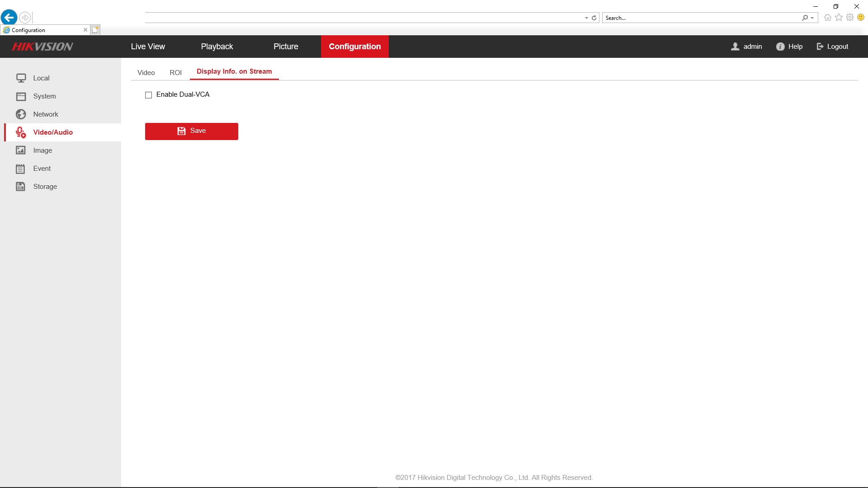The height and width of the screenshot is (488, 868).
Task: Click the Storage disk icon in sidebar
Action: (x=21, y=187)
